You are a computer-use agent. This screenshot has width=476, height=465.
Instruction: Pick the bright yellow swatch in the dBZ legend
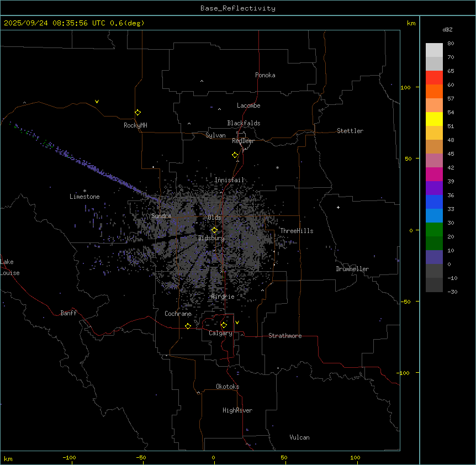tap(434, 119)
